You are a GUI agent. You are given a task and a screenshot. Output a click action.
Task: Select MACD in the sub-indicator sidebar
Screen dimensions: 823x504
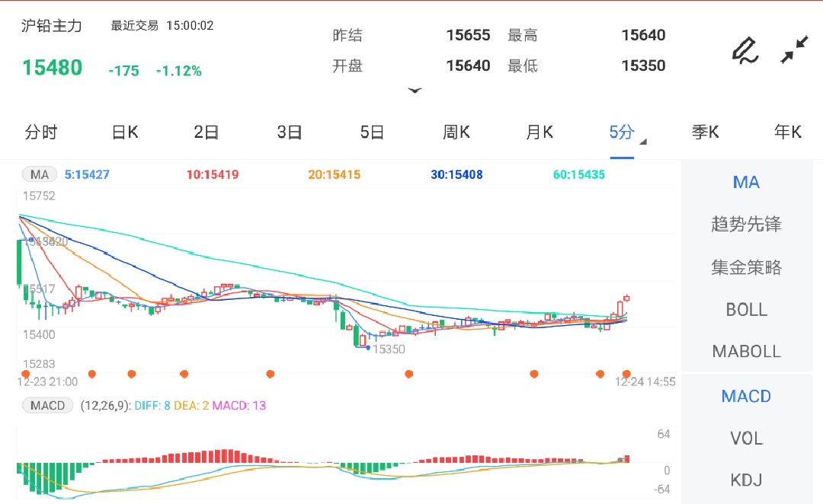click(x=746, y=397)
